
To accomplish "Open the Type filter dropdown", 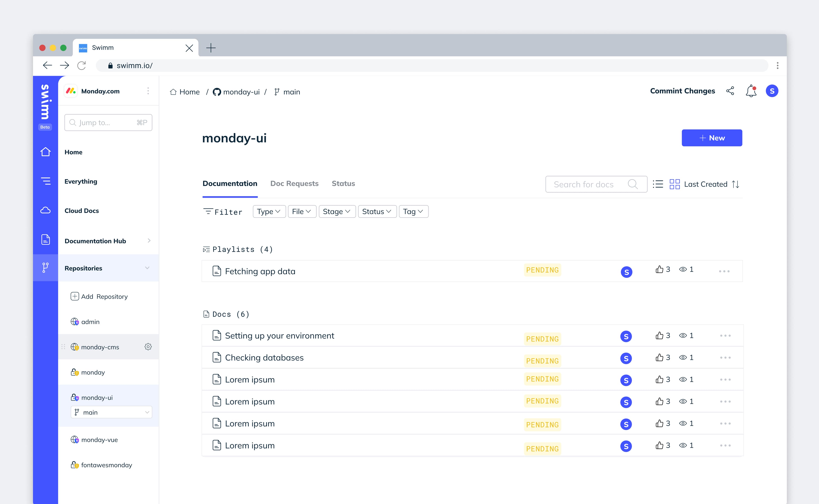I will tap(269, 211).
